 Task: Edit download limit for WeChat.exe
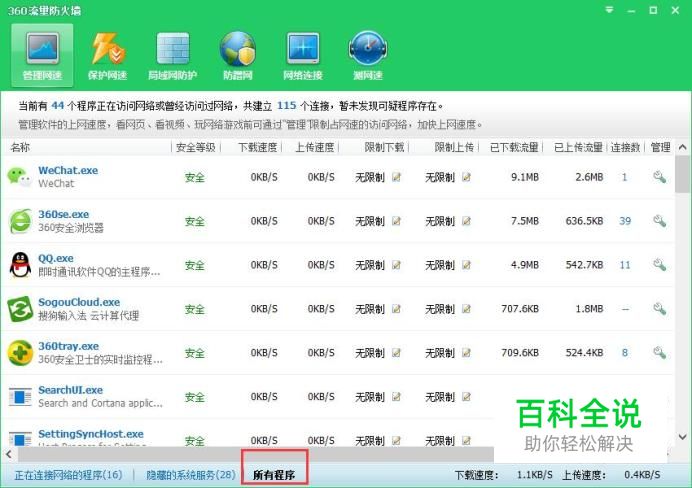[396, 177]
